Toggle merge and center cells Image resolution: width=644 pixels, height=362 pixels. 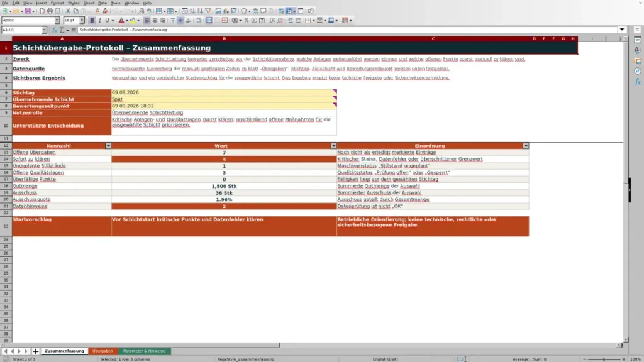tap(209, 21)
